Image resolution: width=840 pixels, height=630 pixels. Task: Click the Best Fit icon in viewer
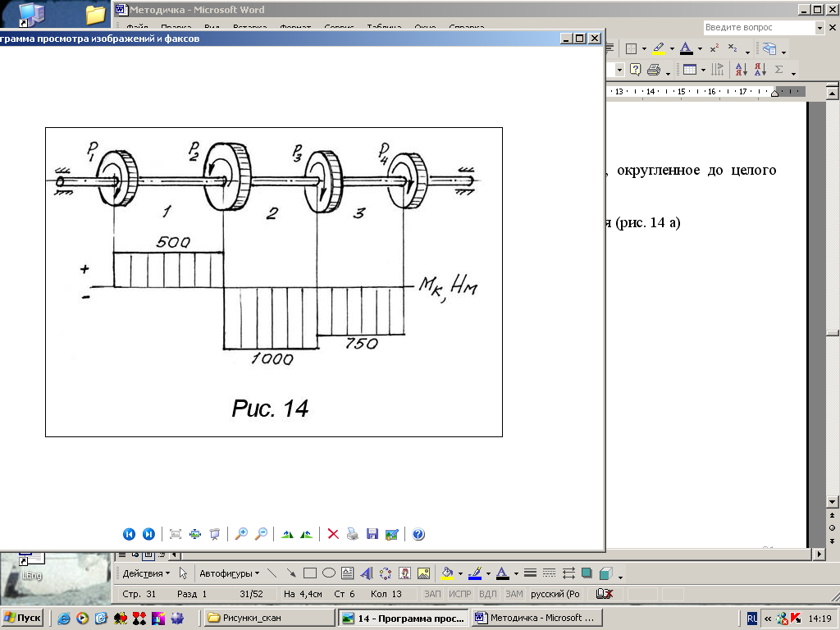pos(176,534)
